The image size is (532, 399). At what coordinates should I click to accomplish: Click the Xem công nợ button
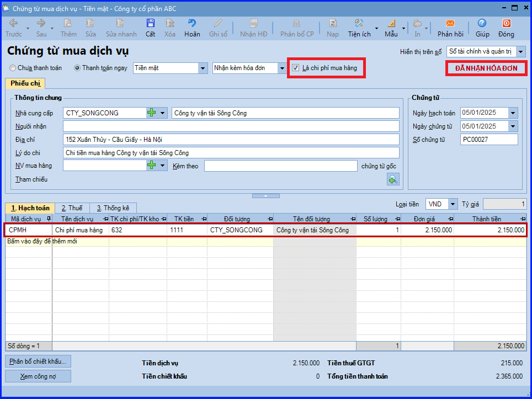(x=38, y=376)
